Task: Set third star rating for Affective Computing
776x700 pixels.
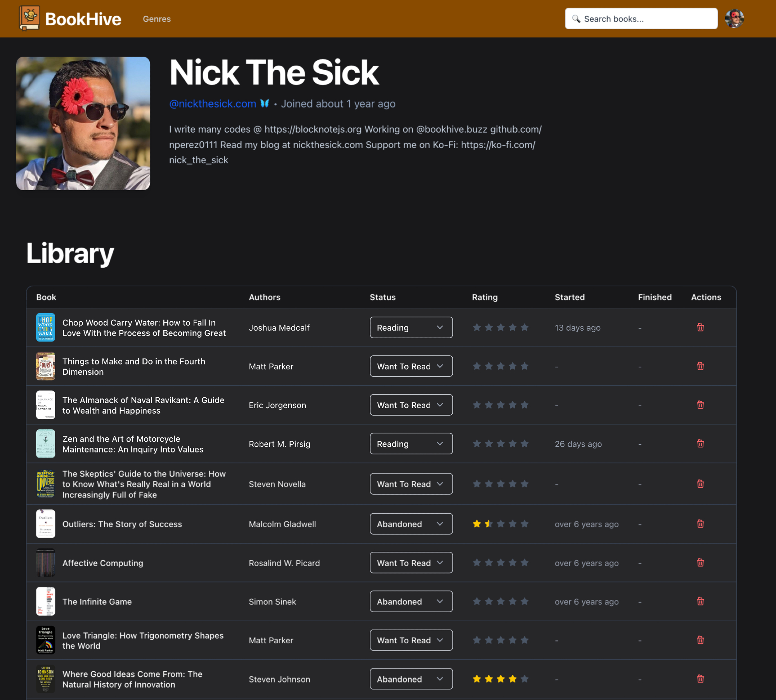Action: point(501,563)
